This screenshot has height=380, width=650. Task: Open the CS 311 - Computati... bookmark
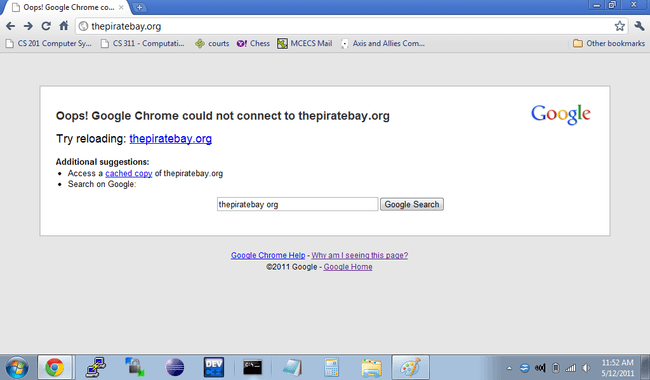coord(143,44)
